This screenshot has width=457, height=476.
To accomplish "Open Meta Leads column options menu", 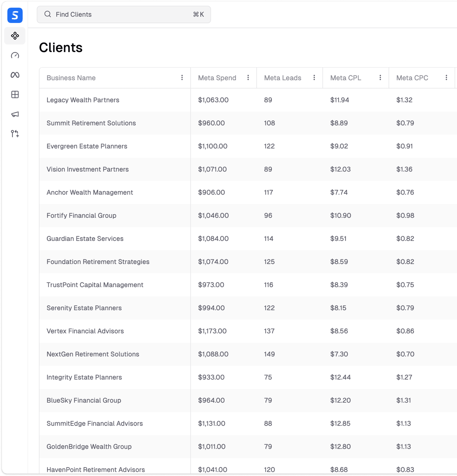I will coord(314,78).
